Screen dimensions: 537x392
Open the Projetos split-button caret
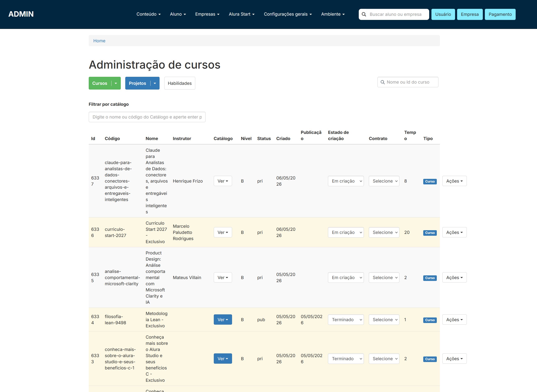click(155, 83)
